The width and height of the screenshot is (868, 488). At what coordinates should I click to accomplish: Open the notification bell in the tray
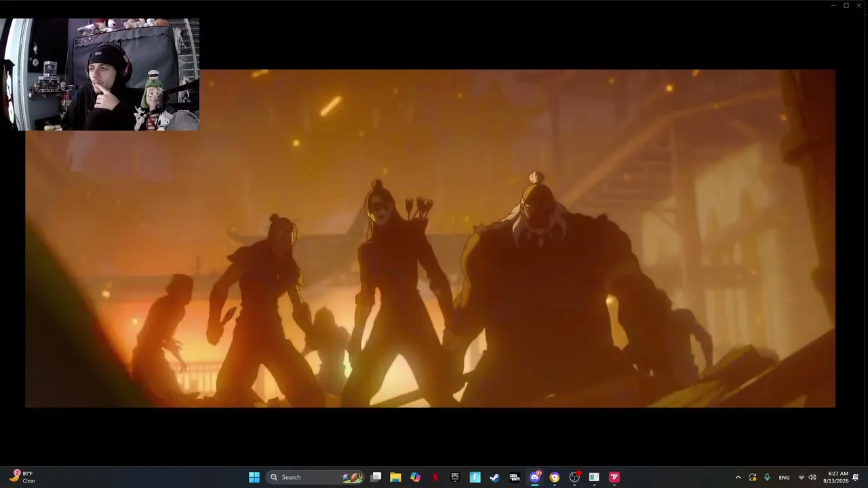[x=856, y=477]
